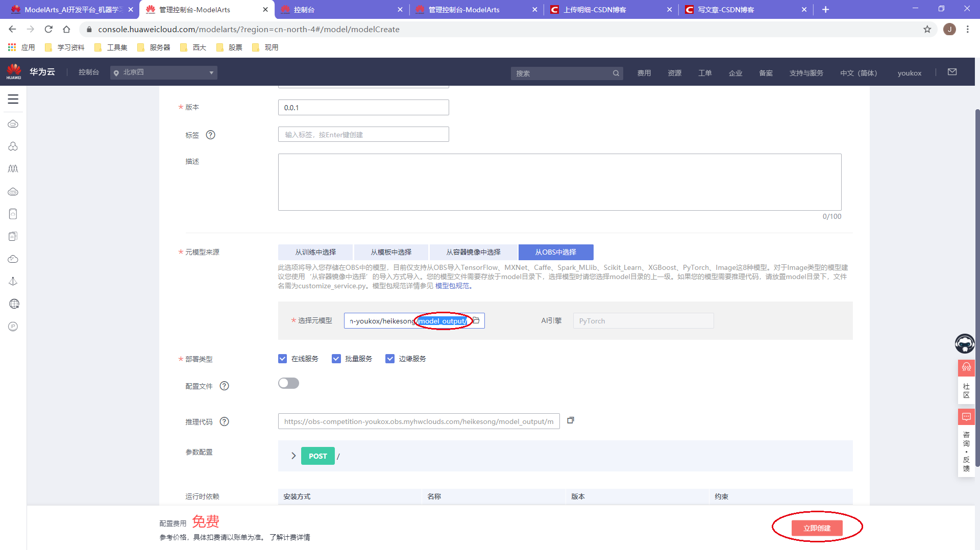Image resolution: width=980 pixels, height=550 pixels.
Task: Copy the inference code URL
Action: point(571,420)
